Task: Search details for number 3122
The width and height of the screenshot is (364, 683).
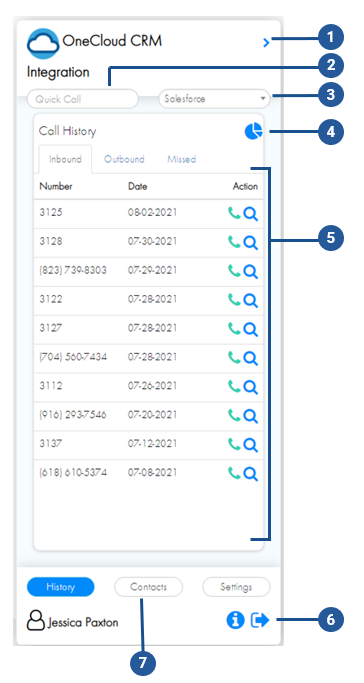Action: [250, 301]
